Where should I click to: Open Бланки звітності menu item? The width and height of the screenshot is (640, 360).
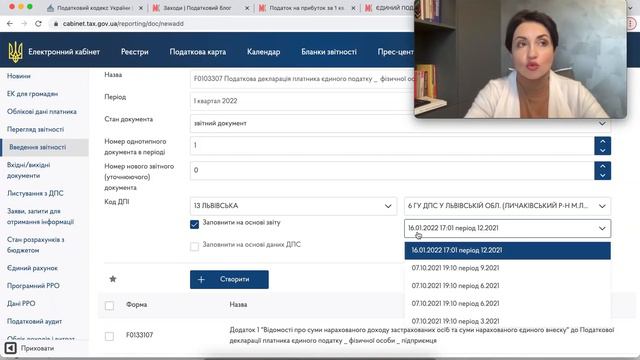329,52
